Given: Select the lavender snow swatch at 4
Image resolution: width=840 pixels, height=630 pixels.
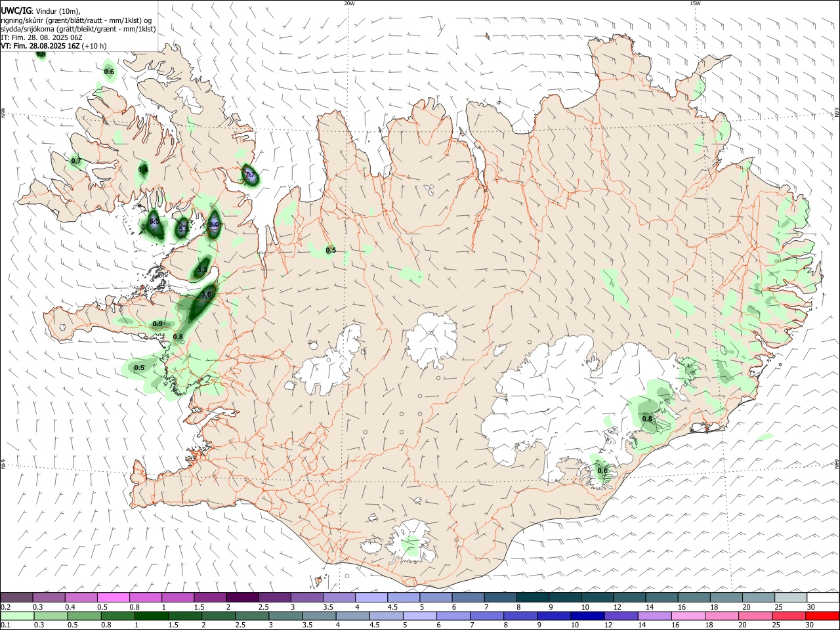Looking at the screenshot, I should point(371,597).
